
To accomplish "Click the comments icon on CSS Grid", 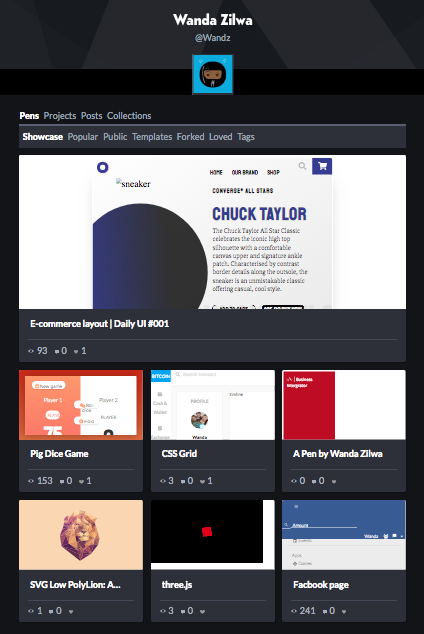I will pyautogui.click(x=183, y=481).
